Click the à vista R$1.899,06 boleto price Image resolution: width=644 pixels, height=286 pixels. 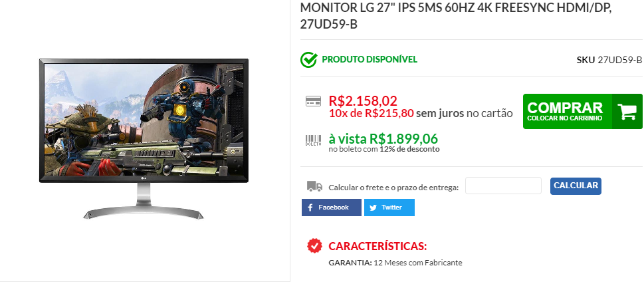(383, 139)
